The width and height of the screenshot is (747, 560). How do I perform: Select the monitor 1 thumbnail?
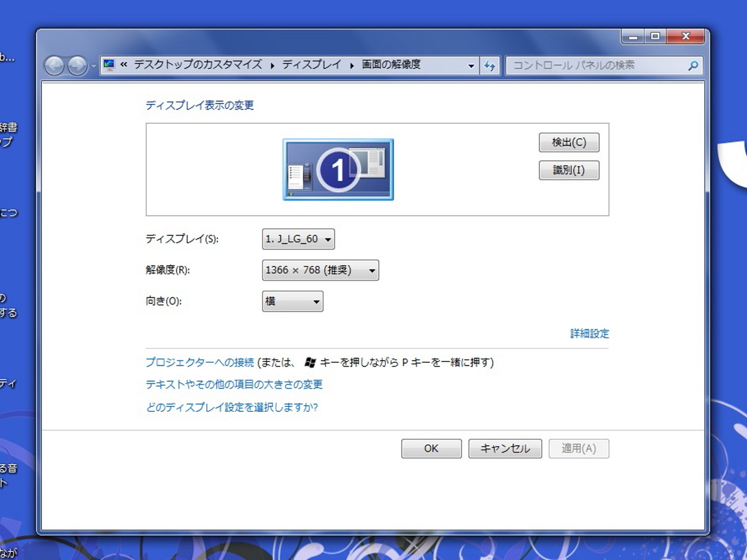pos(338,169)
